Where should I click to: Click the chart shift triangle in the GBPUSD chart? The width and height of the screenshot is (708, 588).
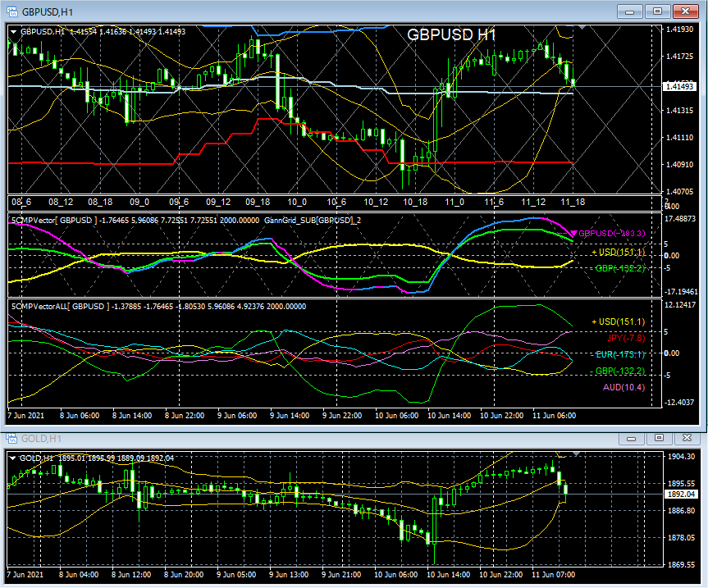[x=582, y=28]
